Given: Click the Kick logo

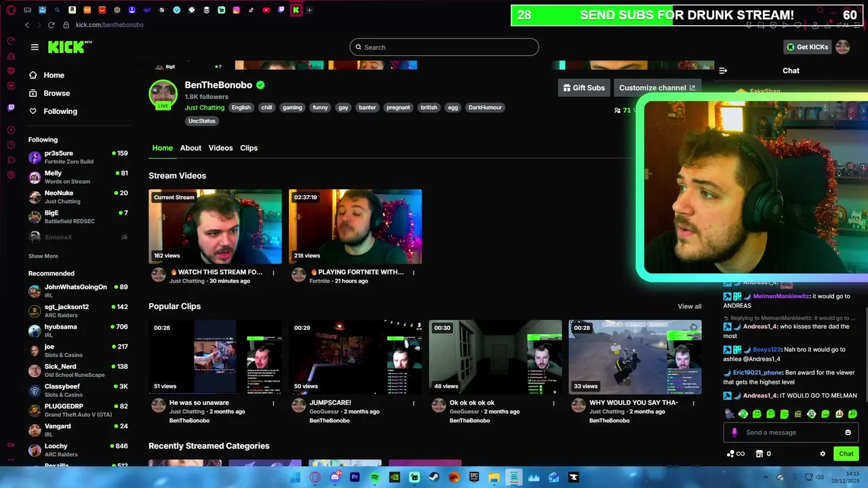Looking at the screenshot, I should coord(69,47).
